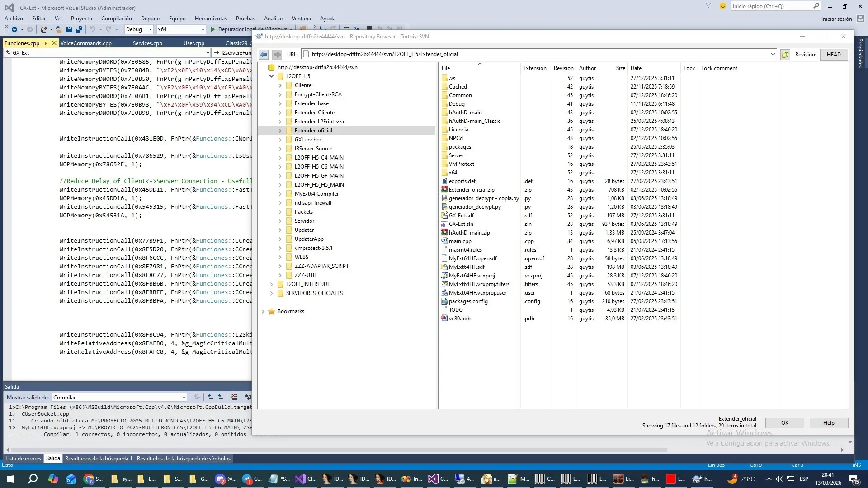
Task: Go forward in the Repository Browser
Action: point(277,55)
